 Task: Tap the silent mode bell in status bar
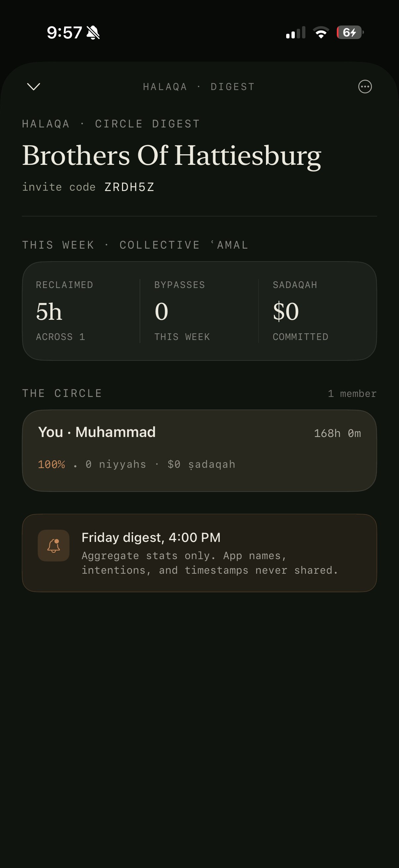93,33
